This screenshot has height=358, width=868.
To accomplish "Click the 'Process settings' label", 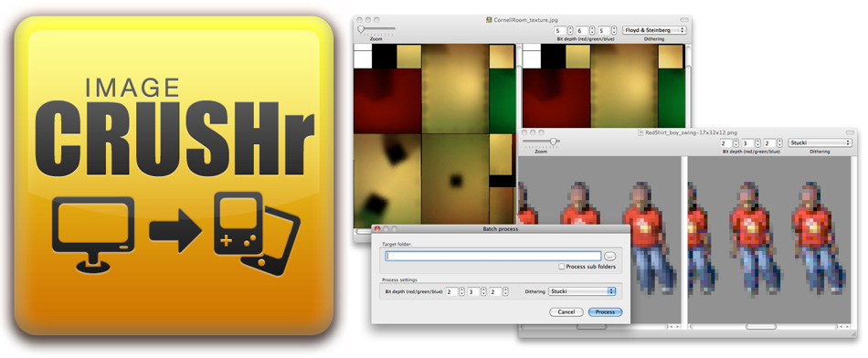I will [x=399, y=280].
